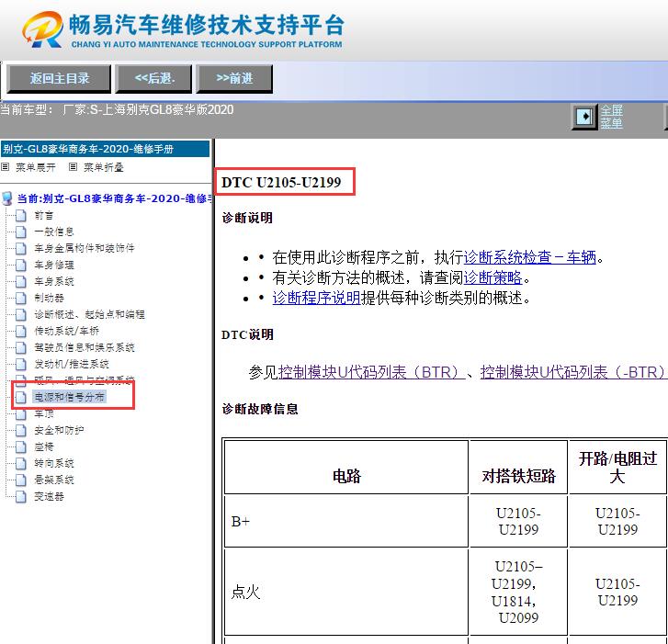Click the B+ circuit table cell
Screen dimensions: 668x644
click(346, 521)
